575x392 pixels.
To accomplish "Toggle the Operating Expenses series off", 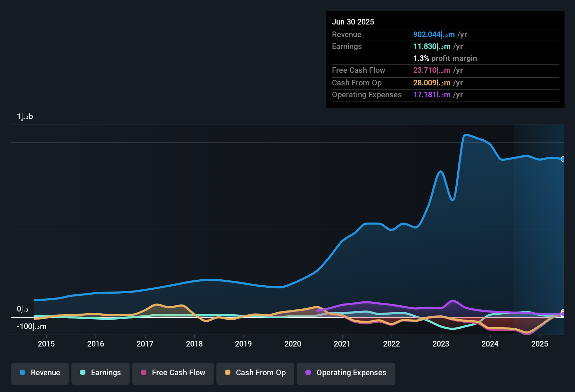I will tap(346, 373).
